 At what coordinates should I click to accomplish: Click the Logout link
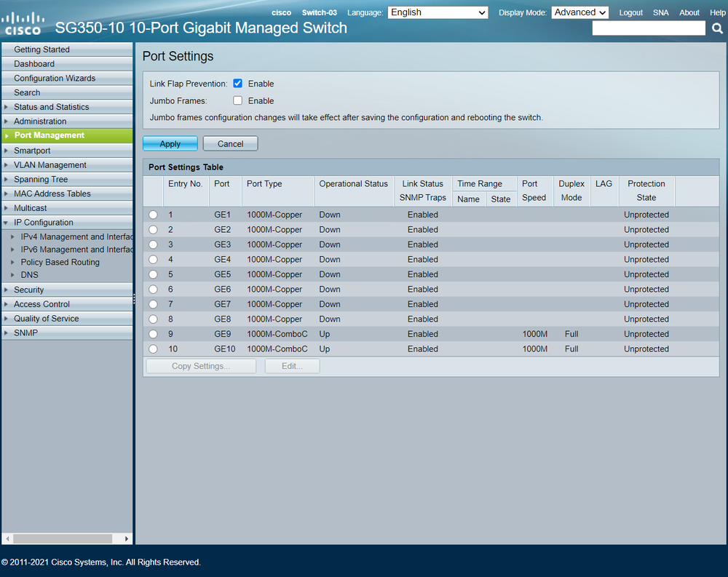coord(631,12)
